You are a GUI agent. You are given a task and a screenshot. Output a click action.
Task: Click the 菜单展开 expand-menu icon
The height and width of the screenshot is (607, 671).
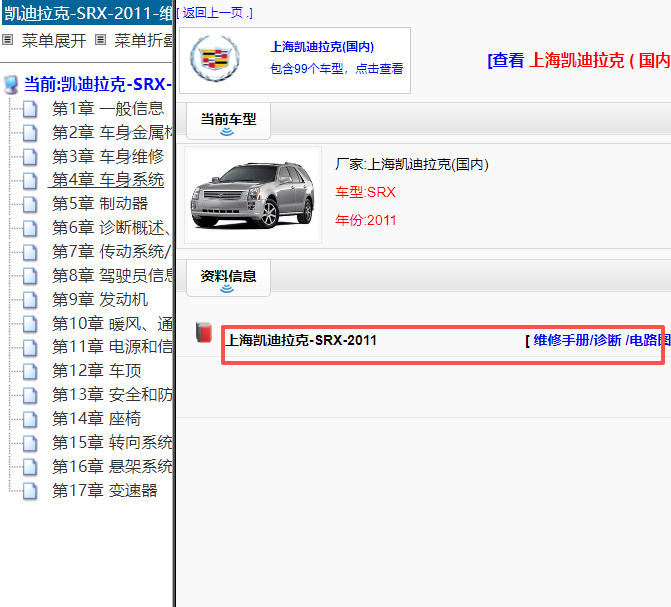click(x=8, y=40)
